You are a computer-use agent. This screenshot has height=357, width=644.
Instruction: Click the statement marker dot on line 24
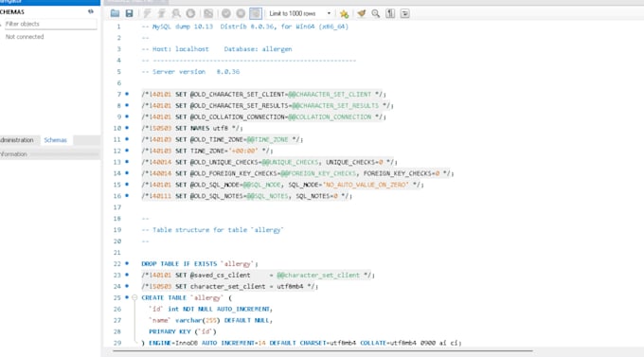[x=127, y=286]
